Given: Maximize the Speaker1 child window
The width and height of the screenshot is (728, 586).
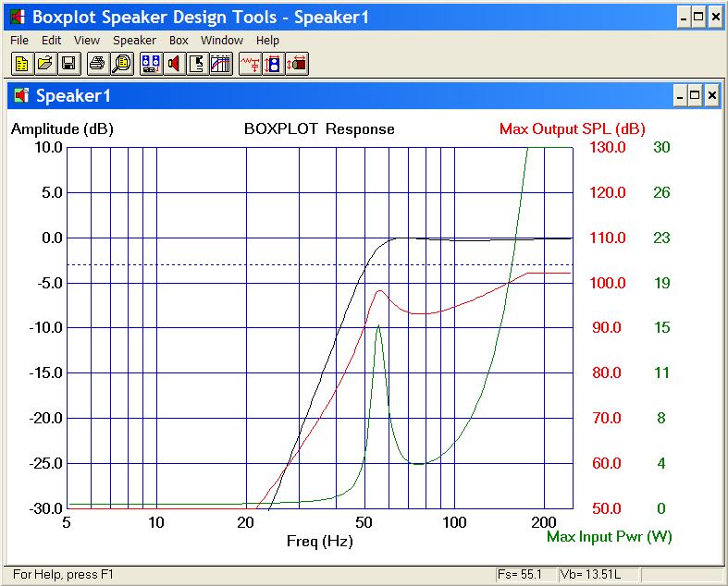Looking at the screenshot, I should click(x=695, y=96).
